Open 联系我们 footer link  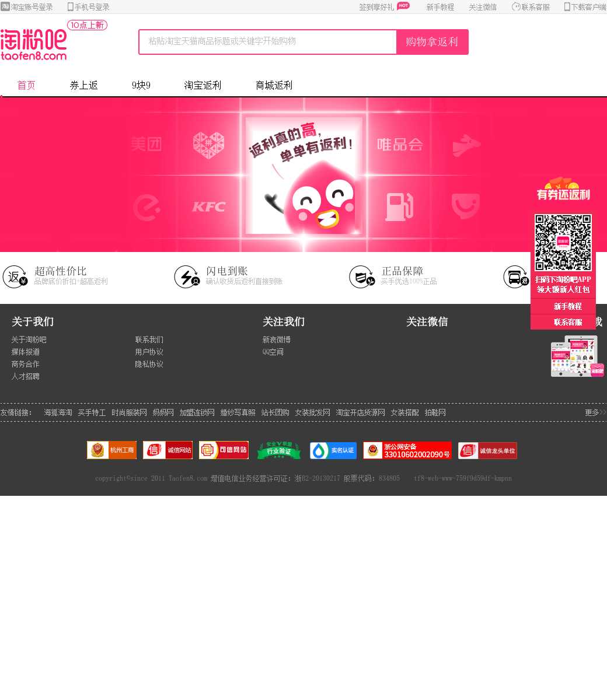[x=149, y=339]
